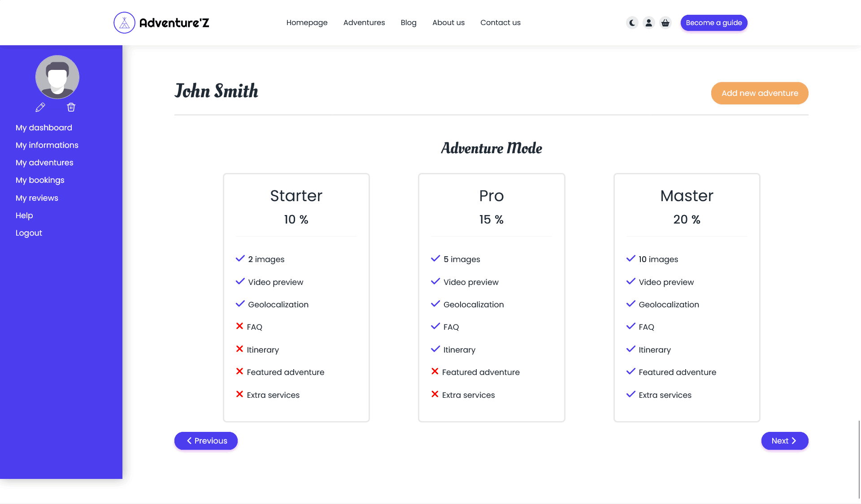Edit profile photo with pencil icon

40,107
